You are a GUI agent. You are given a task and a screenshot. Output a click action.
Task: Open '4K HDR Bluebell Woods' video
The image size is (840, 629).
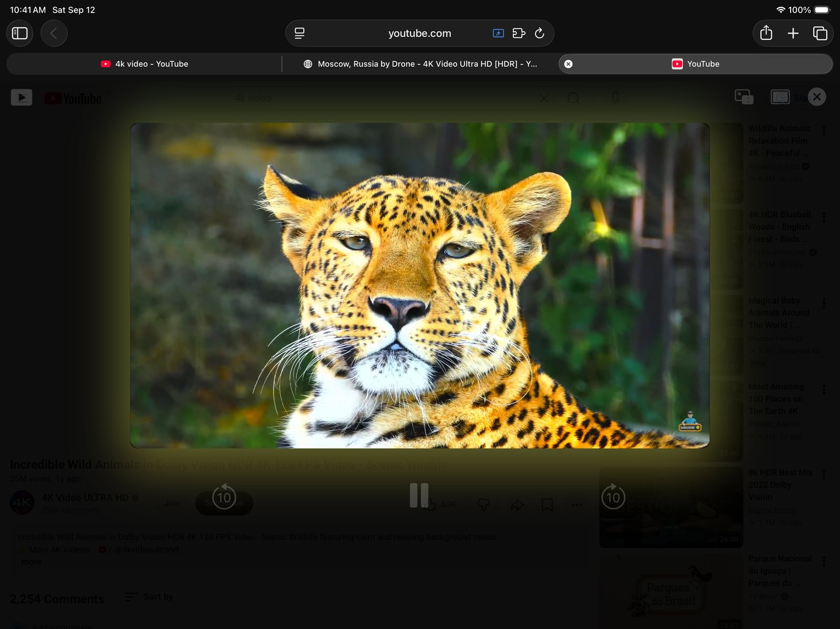pos(779,227)
